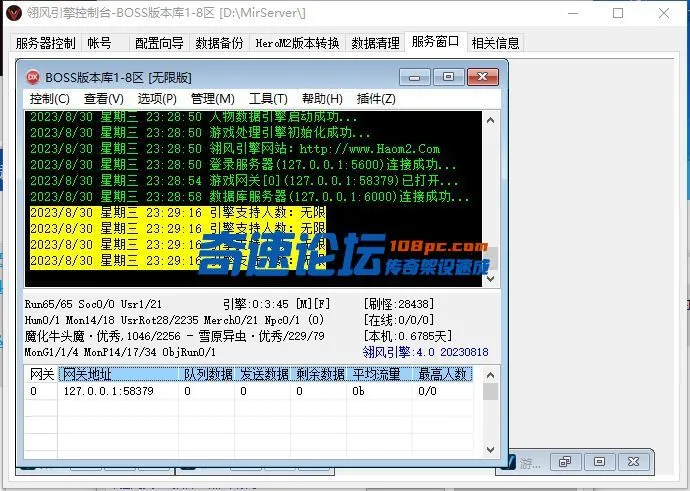
Task: Close the BOSS版本库1-8区 inner window
Action: point(483,77)
